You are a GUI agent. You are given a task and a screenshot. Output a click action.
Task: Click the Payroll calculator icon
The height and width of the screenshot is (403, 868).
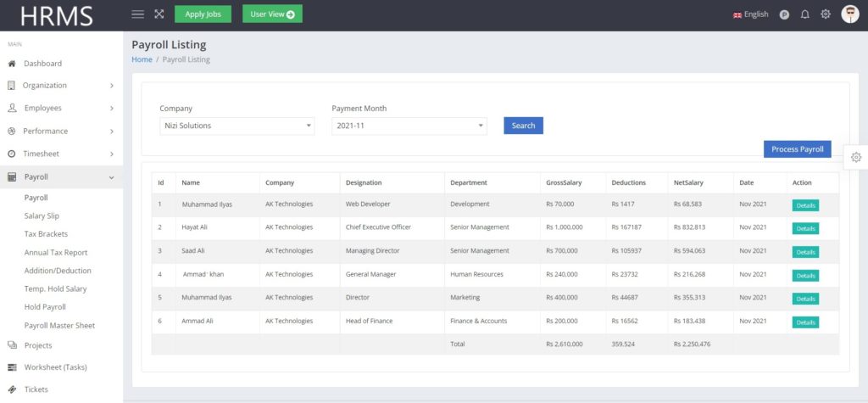[x=12, y=177]
